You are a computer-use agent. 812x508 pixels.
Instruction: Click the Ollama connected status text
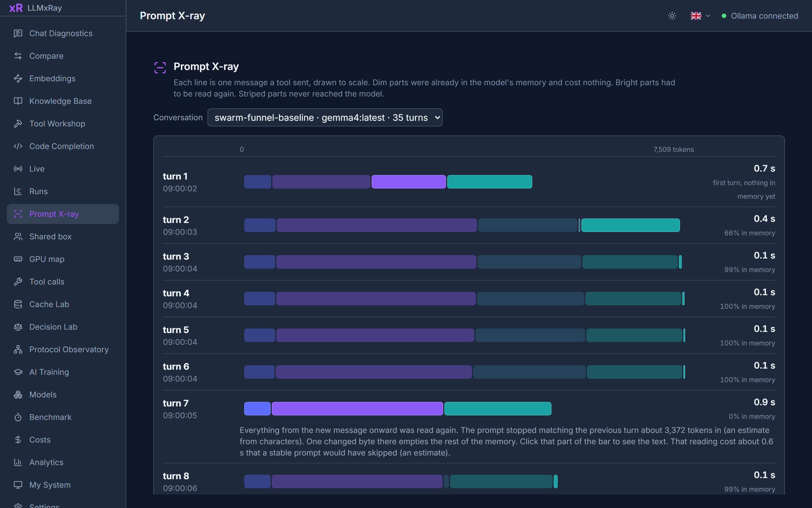pos(764,16)
